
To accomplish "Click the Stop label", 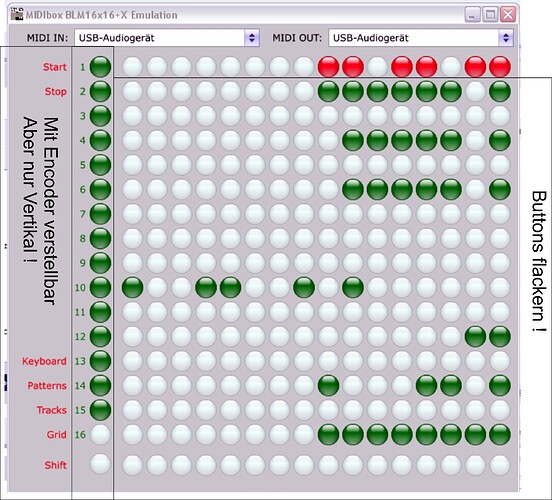I will click(x=55, y=92).
